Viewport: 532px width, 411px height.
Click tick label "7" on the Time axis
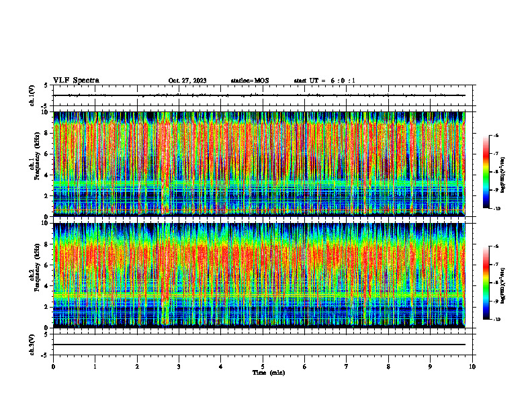[x=347, y=367]
